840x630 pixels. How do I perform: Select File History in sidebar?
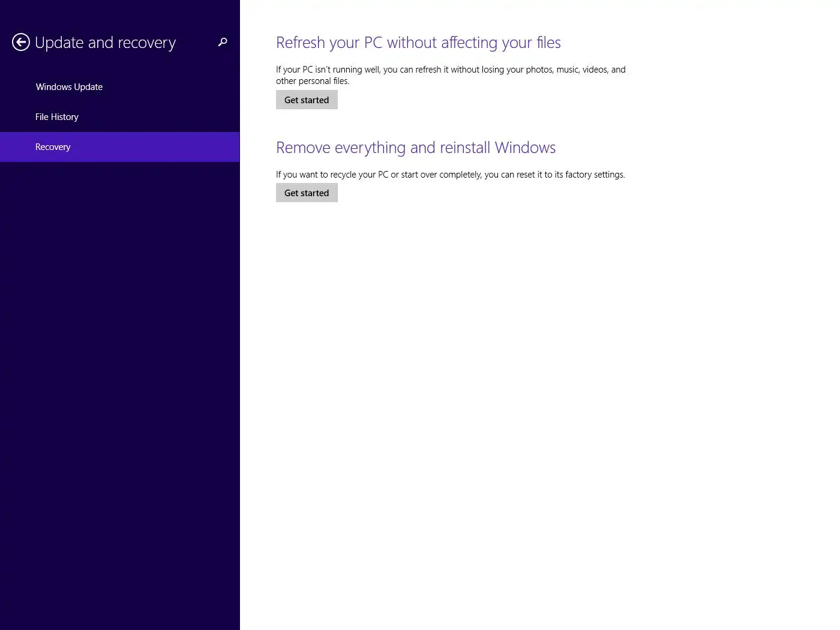pyautogui.click(x=120, y=117)
